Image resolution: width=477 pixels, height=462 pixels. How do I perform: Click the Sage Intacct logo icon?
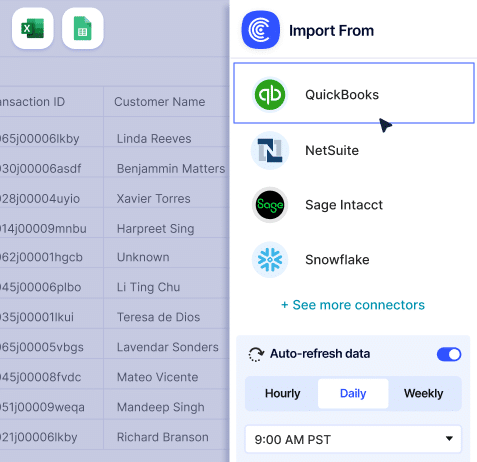(x=270, y=205)
